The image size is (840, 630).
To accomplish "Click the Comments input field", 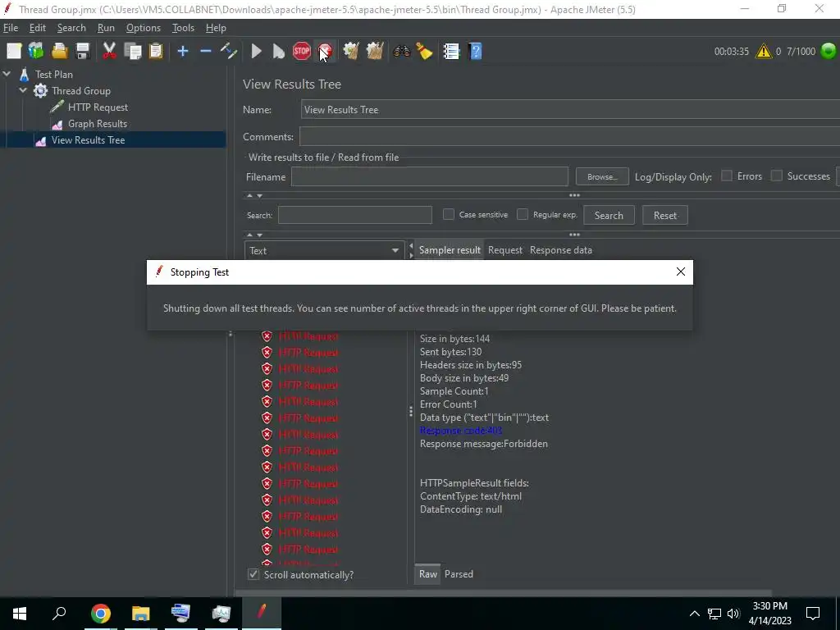I will [x=569, y=137].
